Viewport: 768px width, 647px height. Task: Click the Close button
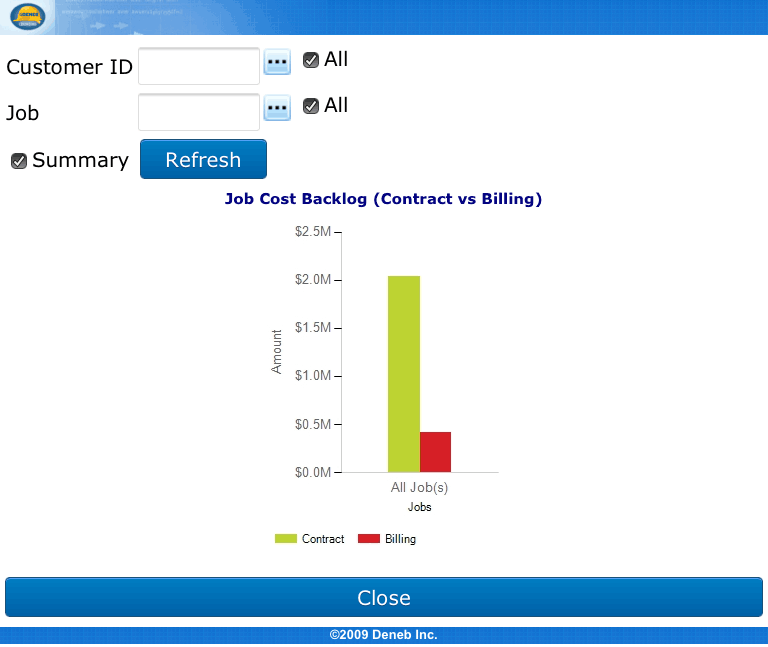pyautogui.click(x=384, y=597)
